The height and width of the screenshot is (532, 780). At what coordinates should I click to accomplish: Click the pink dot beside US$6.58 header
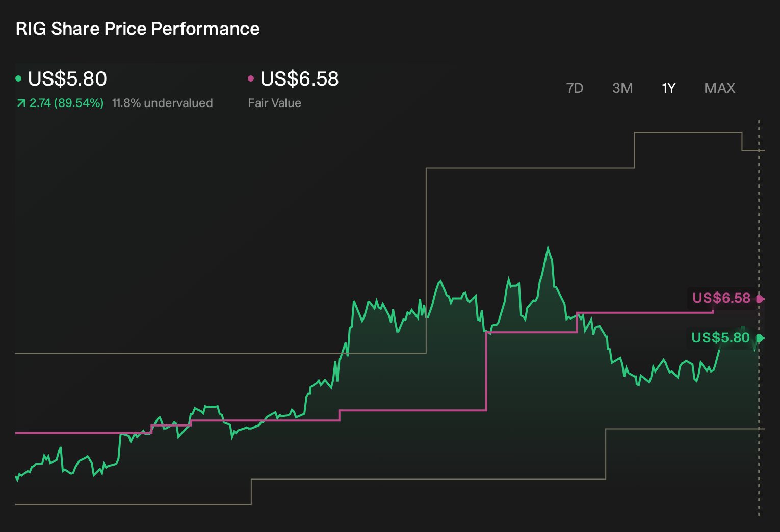pyautogui.click(x=251, y=78)
